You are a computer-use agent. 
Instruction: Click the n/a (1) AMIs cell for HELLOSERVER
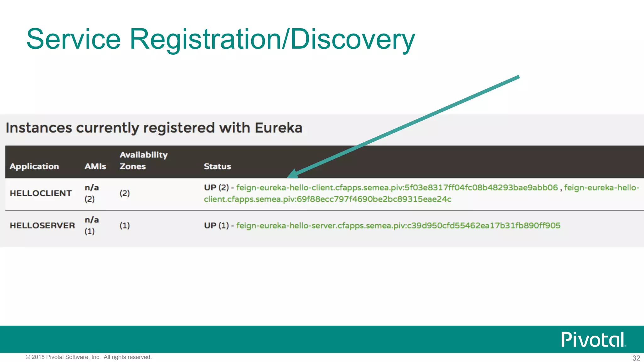click(92, 226)
